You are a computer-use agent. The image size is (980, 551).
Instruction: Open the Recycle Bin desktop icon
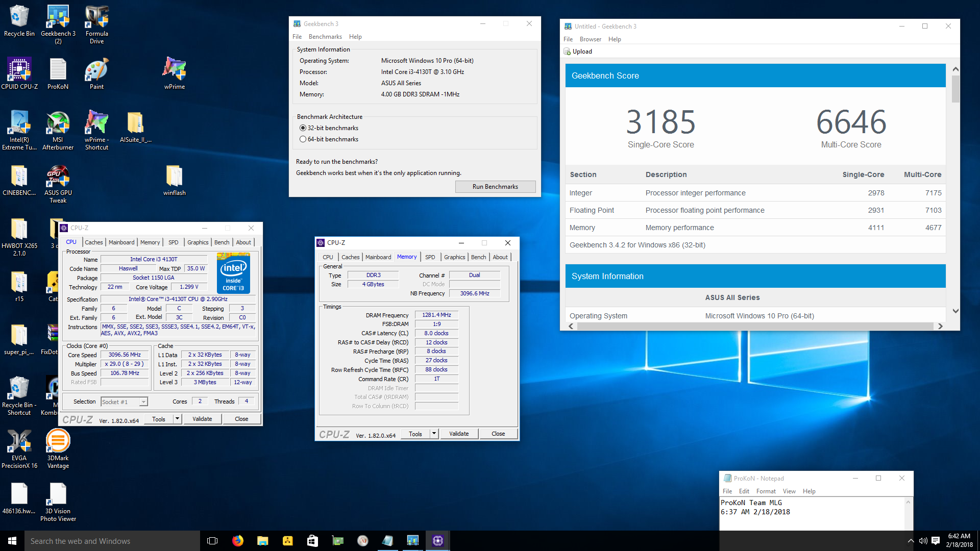[x=19, y=21]
